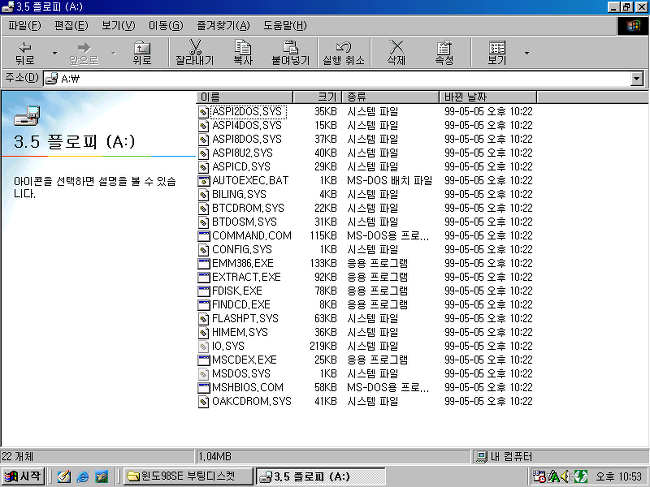This screenshot has height=487, width=650.
Task: Sort by the 크기 column header
Action: (317, 97)
